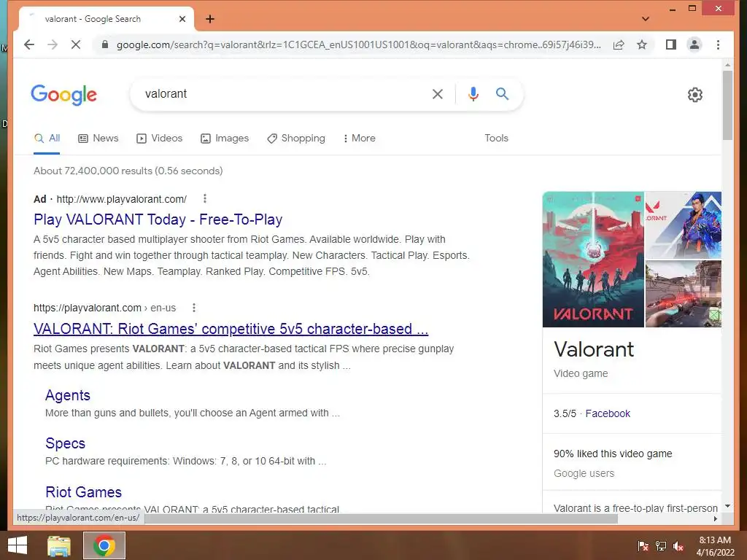This screenshot has height=560, width=747.
Task: Go back to the previous page
Action: coord(29,44)
